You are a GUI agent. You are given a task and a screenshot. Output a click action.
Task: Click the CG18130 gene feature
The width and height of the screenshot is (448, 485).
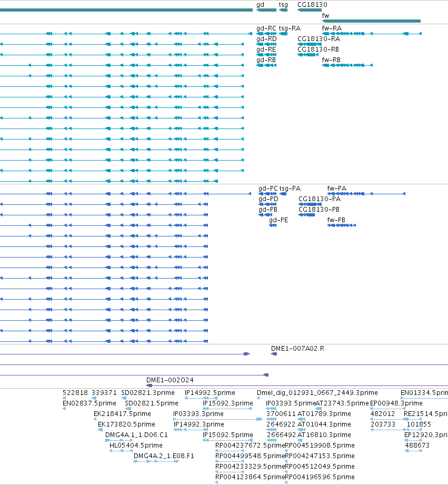tap(310, 10)
